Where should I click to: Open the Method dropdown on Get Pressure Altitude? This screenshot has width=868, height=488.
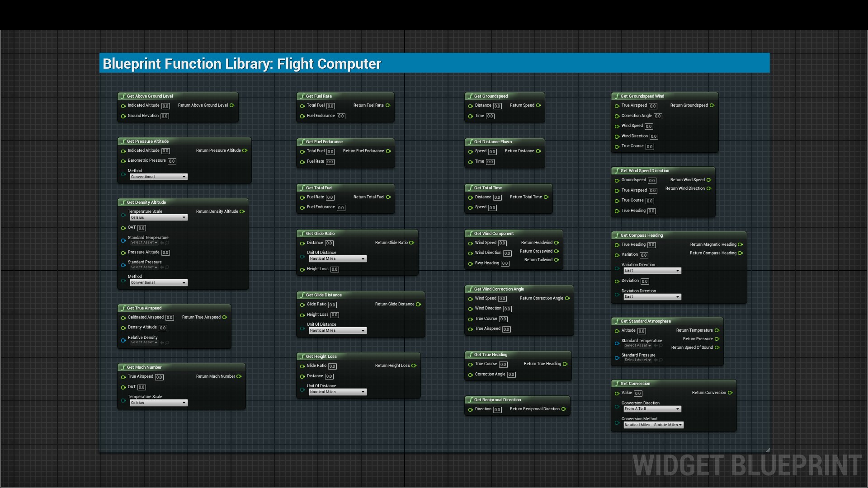coord(158,177)
